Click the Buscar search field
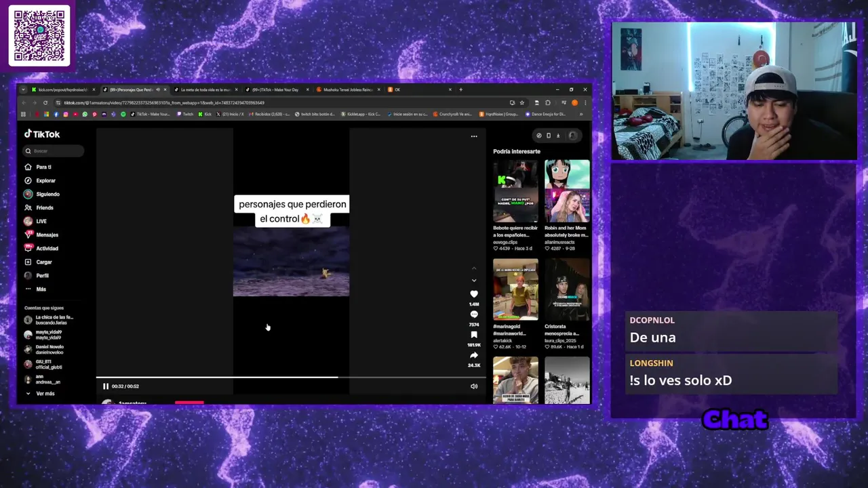This screenshot has width=868, height=488. (53, 150)
